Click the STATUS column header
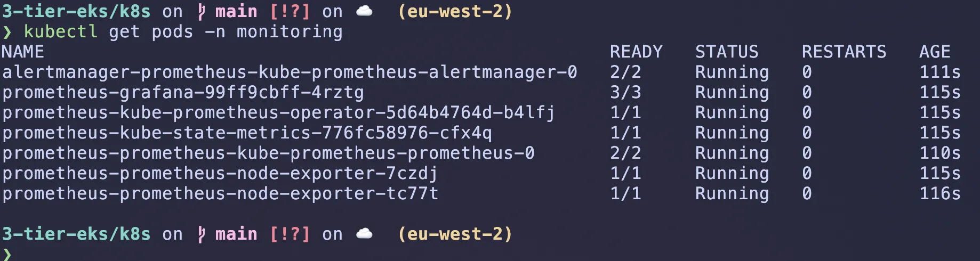This screenshot has width=980, height=261. [727, 52]
